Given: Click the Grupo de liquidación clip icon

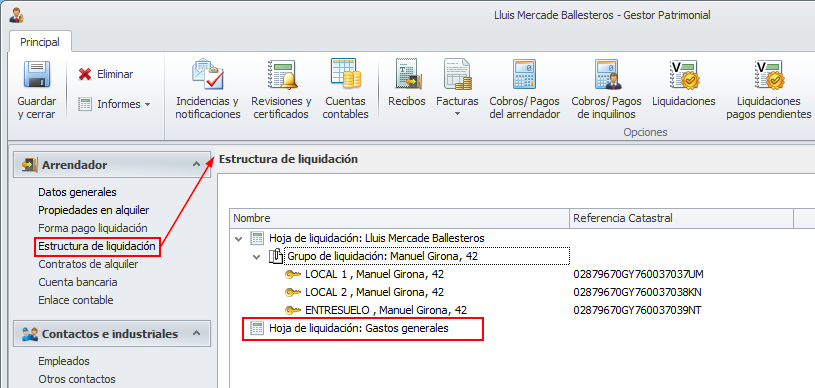Looking at the screenshot, I should (x=276, y=256).
